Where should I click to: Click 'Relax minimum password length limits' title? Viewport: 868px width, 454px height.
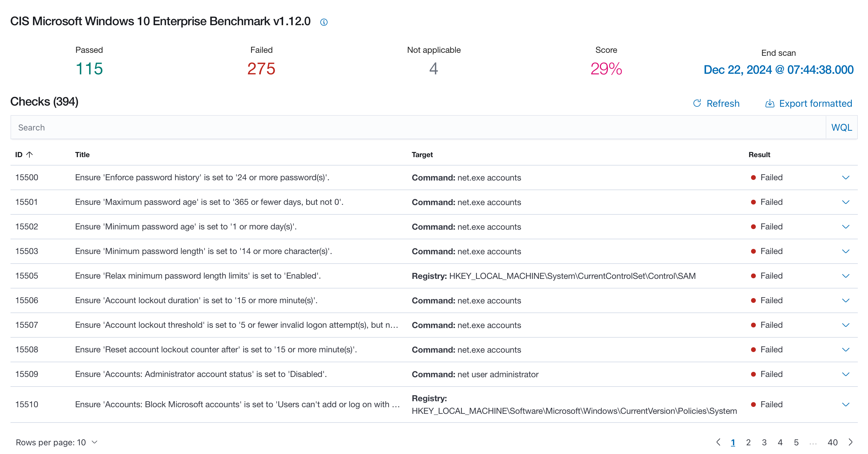(x=198, y=276)
